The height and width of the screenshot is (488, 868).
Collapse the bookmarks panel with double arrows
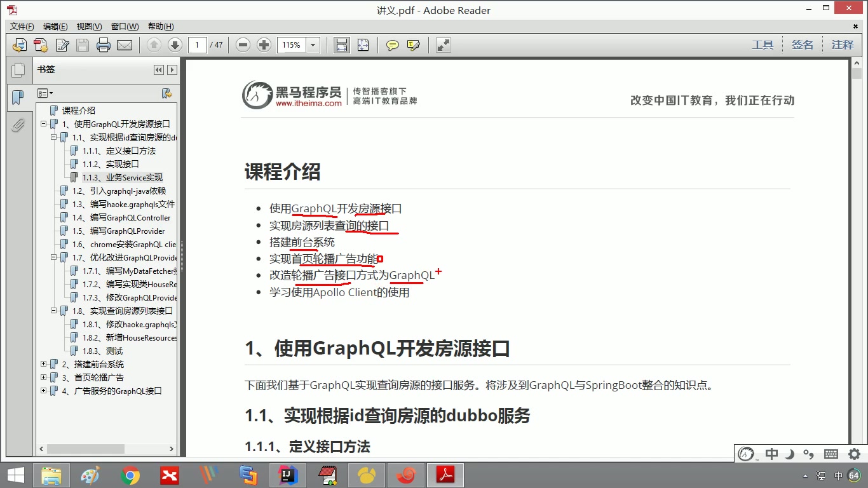pyautogui.click(x=159, y=70)
